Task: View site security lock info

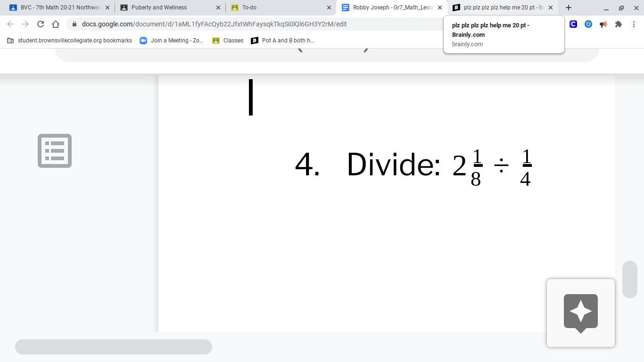Action: coord(74,24)
